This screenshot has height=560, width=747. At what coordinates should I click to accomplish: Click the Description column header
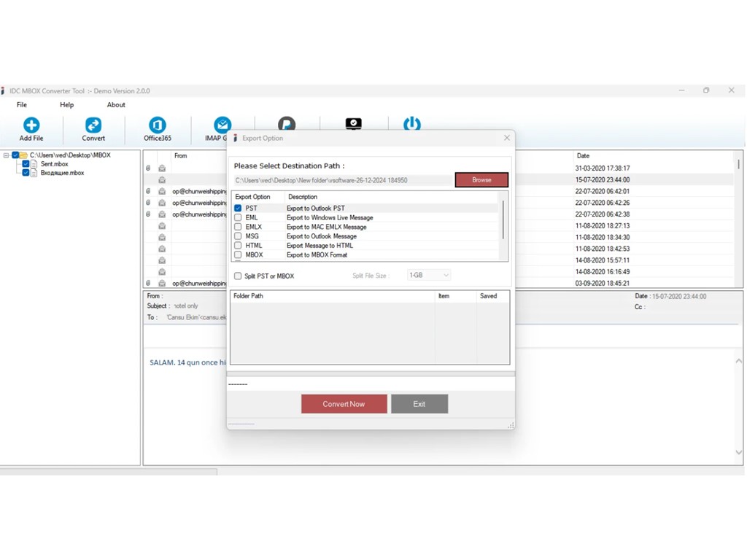click(303, 197)
